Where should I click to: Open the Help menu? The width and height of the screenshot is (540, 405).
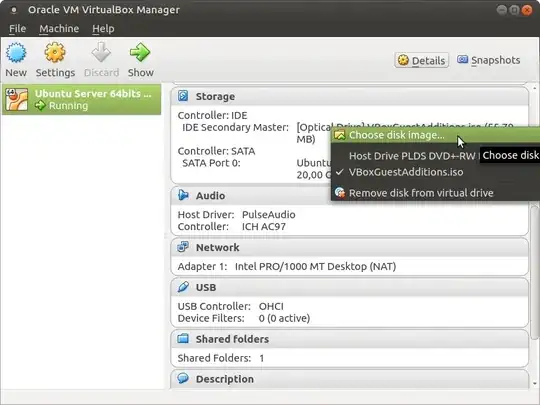tap(103, 29)
